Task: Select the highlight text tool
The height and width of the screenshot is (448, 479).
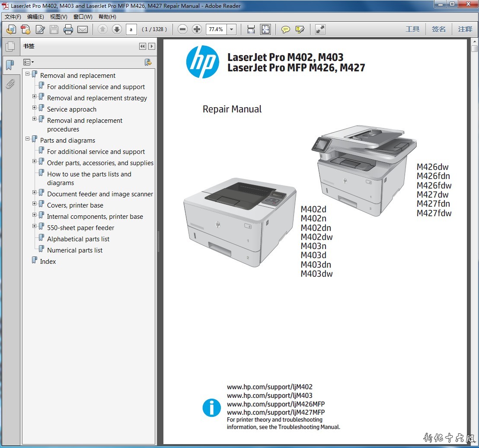Action: pos(300,29)
